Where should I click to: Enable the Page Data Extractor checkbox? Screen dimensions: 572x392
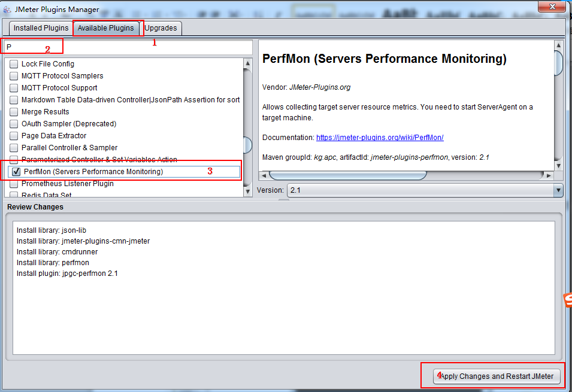14,136
